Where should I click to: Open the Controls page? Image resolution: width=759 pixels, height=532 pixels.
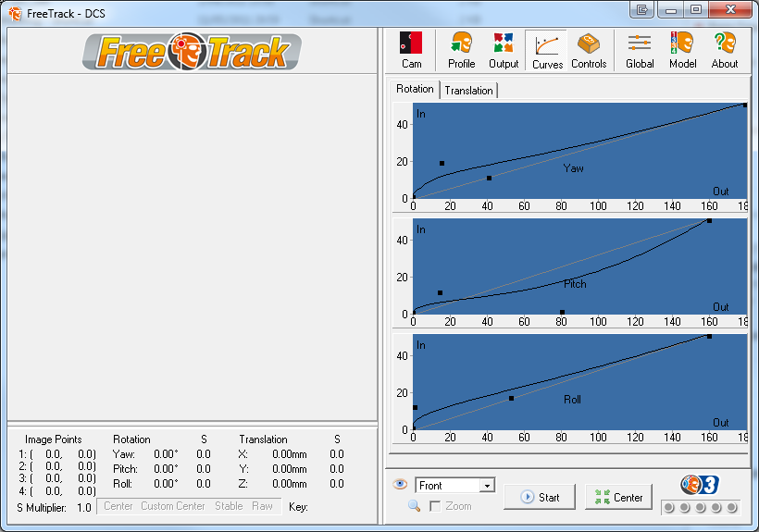pyautogui.click(x=589, y=50)
